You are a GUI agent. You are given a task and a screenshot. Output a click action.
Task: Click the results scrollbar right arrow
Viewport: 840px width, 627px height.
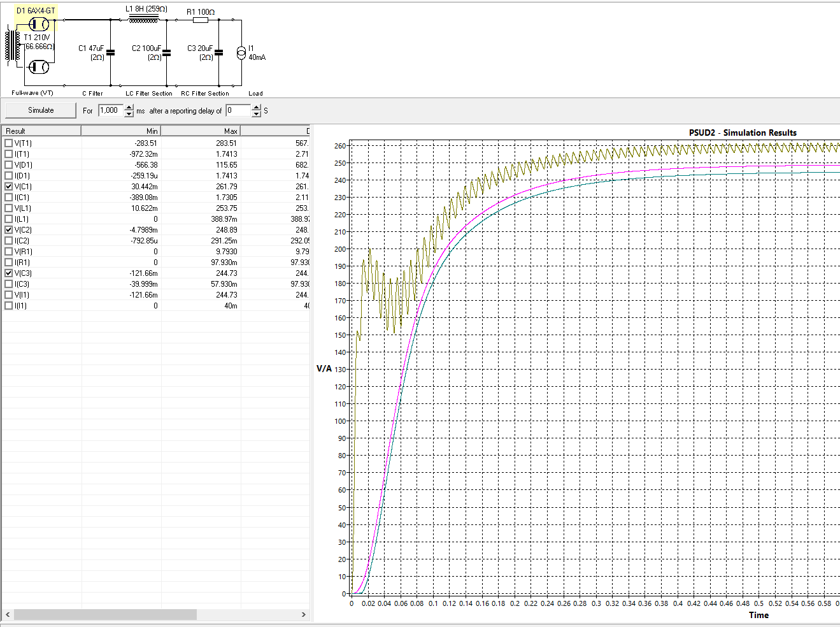[x=304, y=615]
